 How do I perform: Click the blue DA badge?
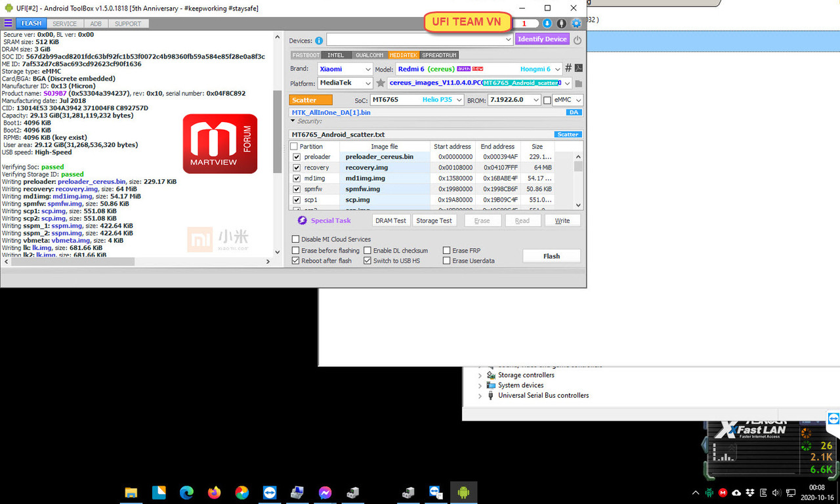pyautogui.click(x=574, y=112)
